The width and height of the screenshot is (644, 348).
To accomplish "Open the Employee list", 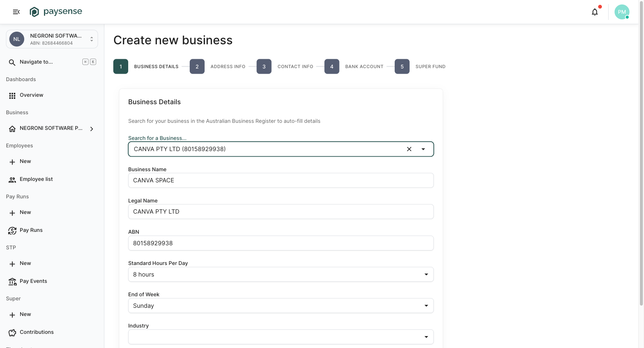I will click(52, 179).
